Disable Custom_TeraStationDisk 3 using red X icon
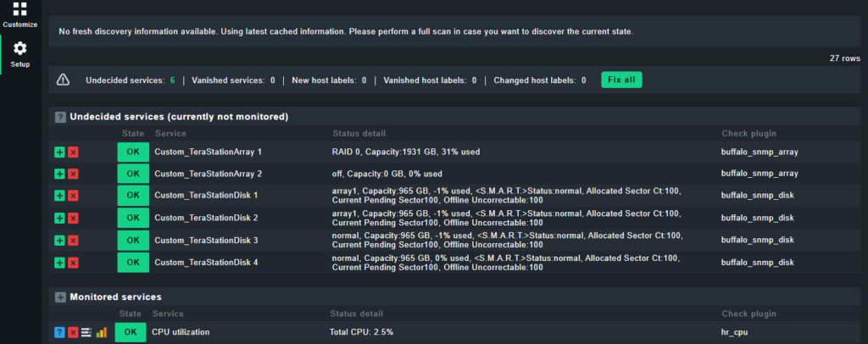The width and height of the screenshot is (868, 344). tap(73, 240)
